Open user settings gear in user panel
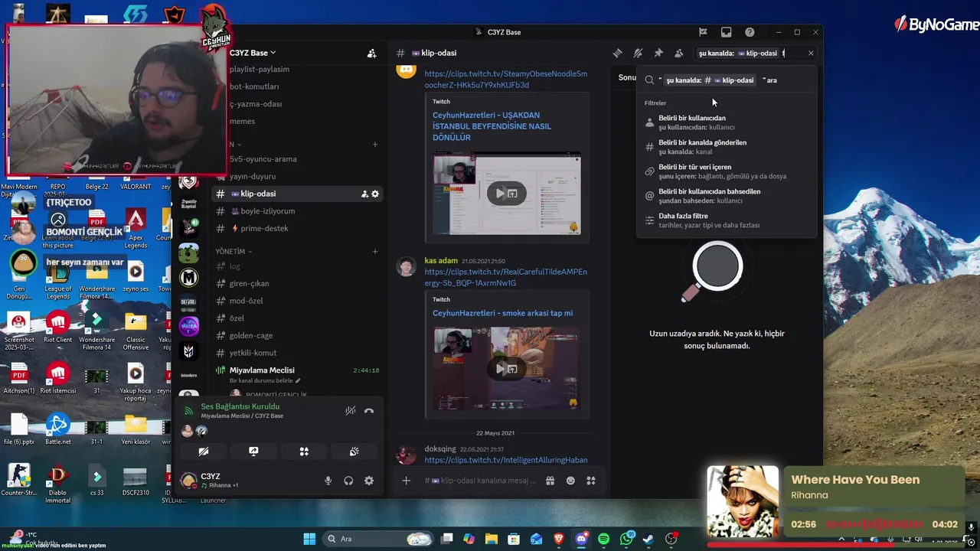 (x=369, y=481)
